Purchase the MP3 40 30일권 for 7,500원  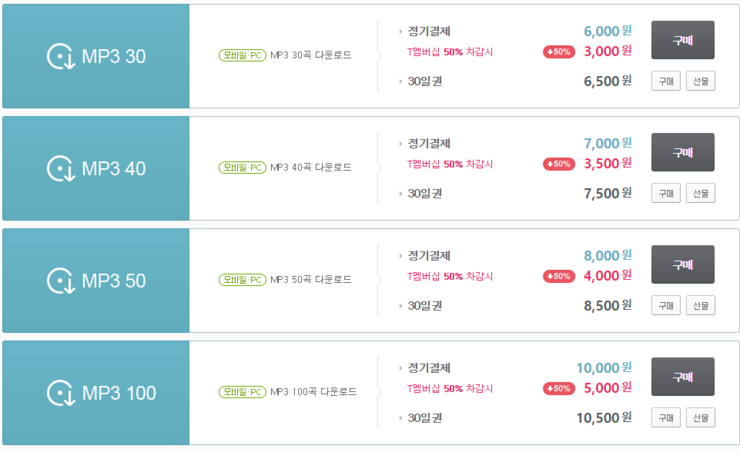666,193
